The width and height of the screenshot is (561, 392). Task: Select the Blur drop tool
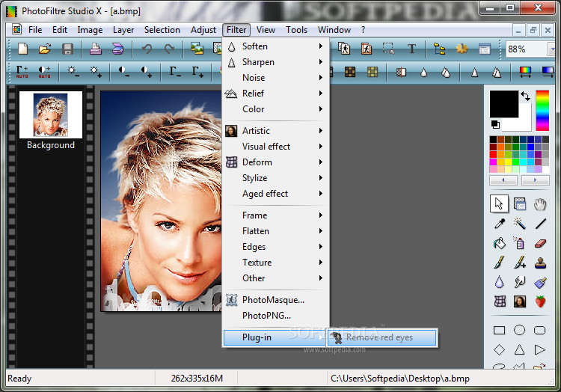point(500,282)
